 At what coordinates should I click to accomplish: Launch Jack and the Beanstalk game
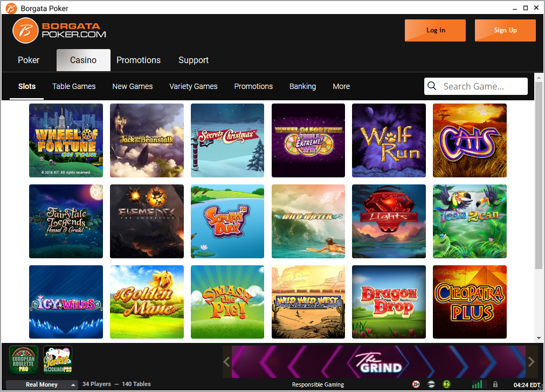click(147, 140)
